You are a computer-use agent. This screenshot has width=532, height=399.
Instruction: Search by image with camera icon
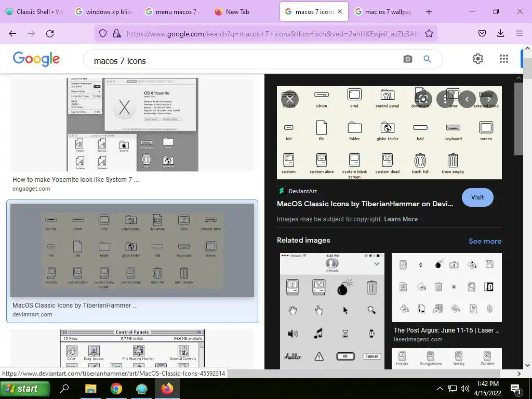407,59
